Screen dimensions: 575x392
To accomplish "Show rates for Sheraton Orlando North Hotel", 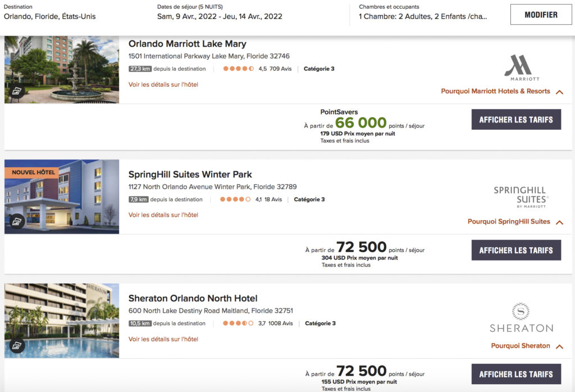I will point(515,375).
